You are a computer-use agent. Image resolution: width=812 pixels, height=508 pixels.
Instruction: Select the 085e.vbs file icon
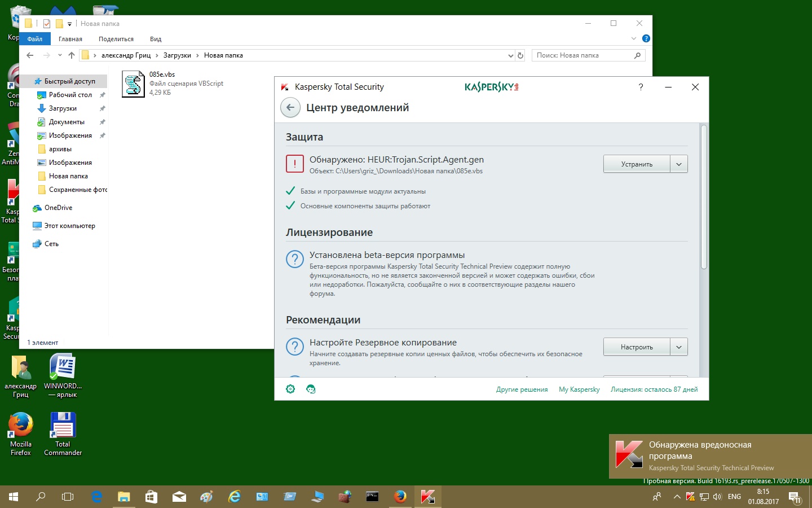pos(134,84)
